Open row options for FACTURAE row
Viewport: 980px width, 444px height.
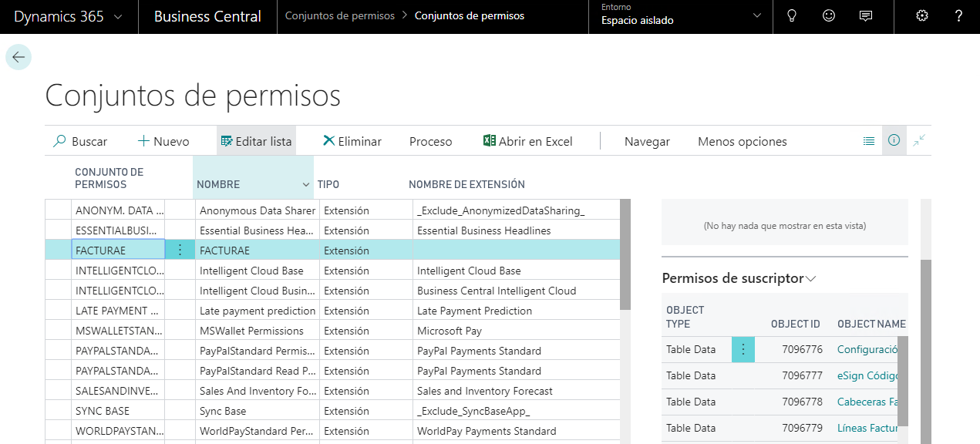pos(180,250)
